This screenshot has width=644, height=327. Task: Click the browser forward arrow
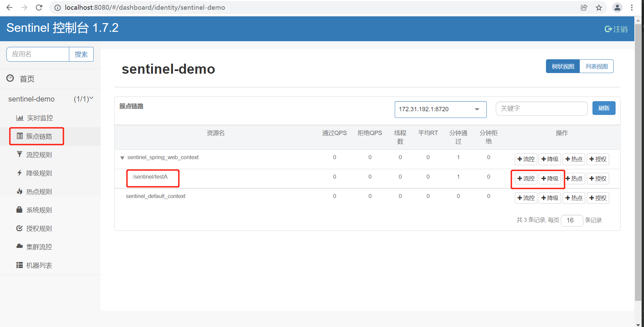pos(24,7)
